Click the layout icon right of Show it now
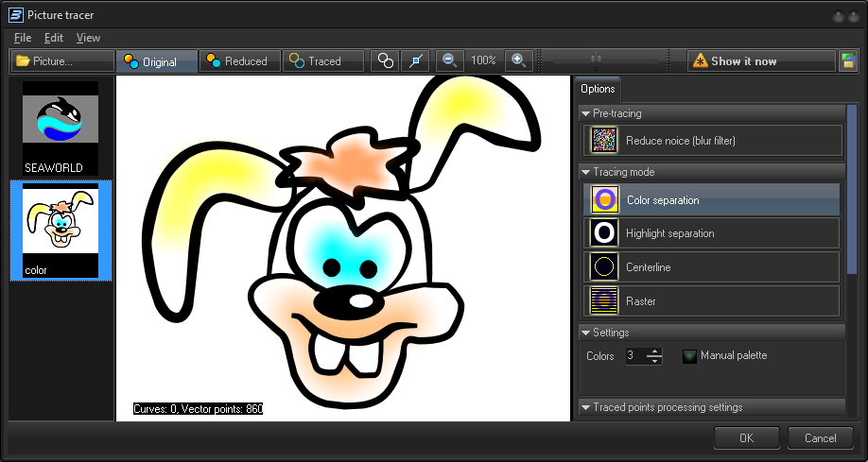This screenshot has width=868, height=462. [847, 61]
